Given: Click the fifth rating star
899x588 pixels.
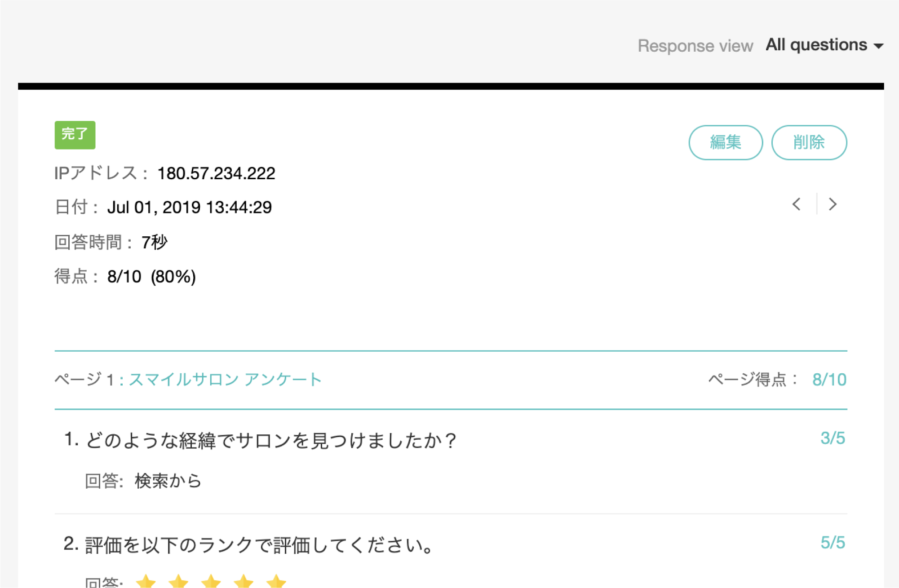Looking at the screenshot, I should [276, 581].
